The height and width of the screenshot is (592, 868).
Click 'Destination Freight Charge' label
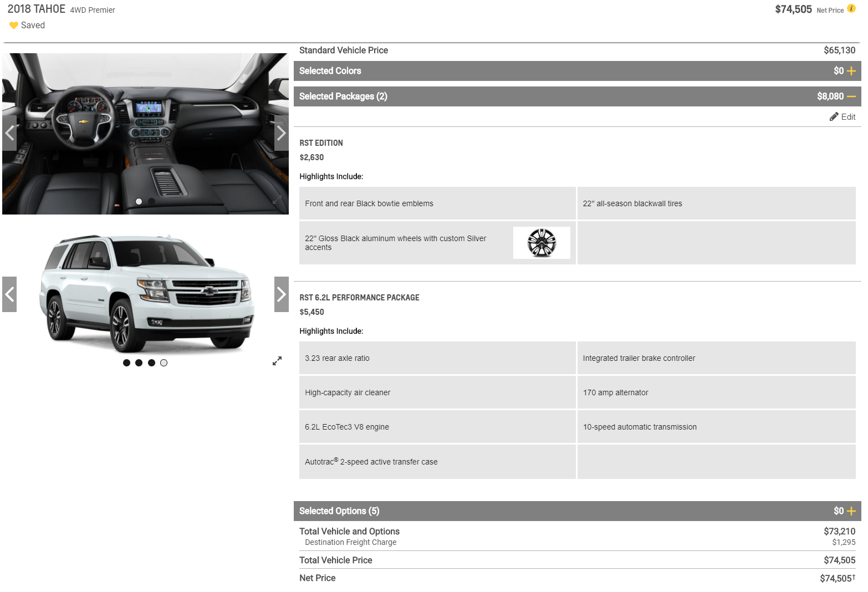[351, 543]
